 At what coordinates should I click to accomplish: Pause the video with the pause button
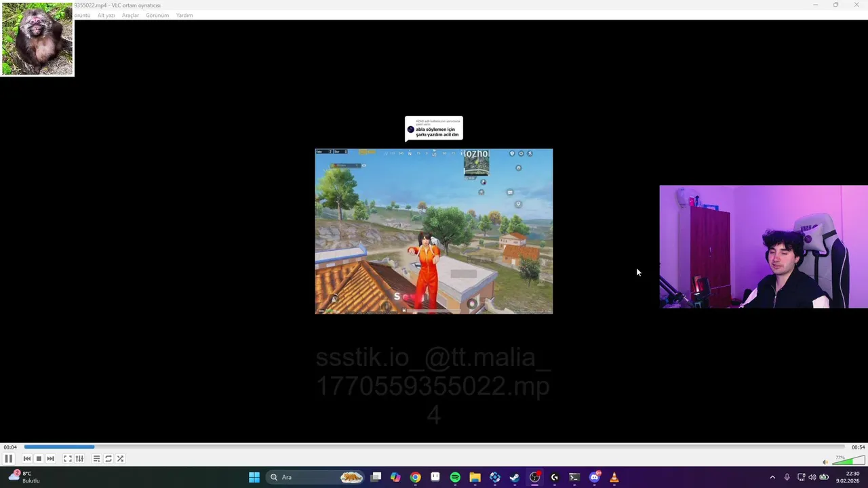(9, 459)
